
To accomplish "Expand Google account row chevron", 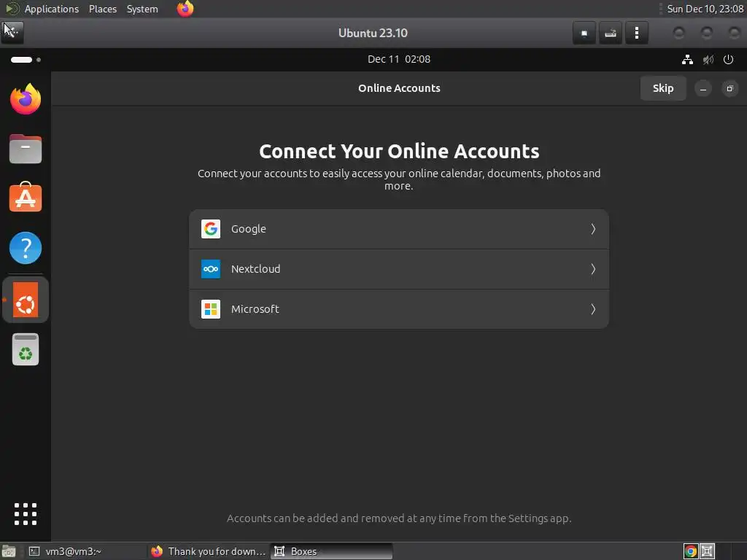I will pos(593,229).
